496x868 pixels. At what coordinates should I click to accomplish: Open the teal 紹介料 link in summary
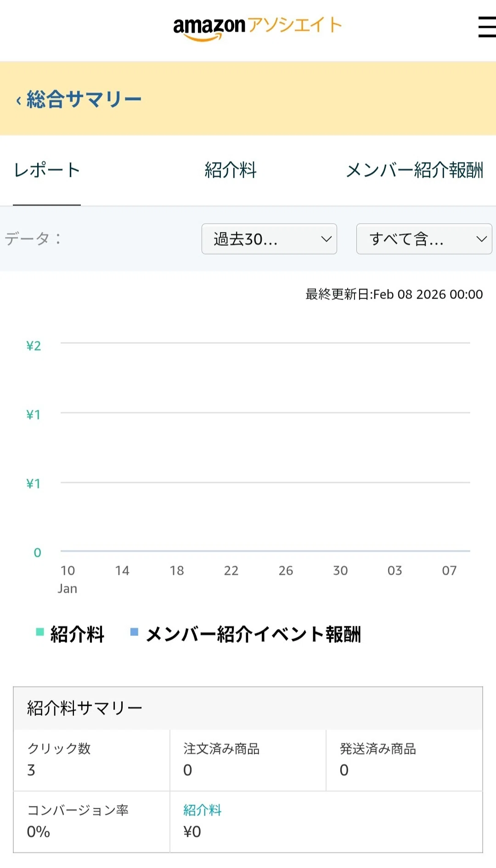tap(202, 810)
